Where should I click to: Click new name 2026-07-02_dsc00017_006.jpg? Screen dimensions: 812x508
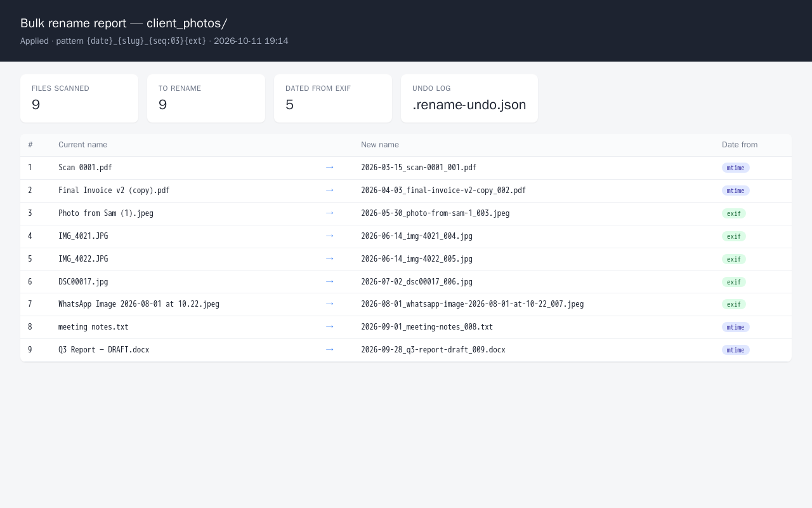[x=417, y=282]
